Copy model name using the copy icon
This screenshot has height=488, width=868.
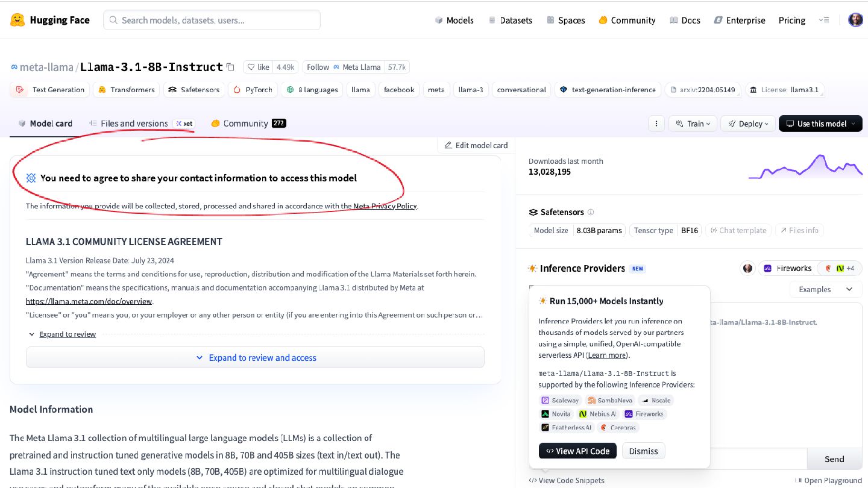click(230, 67)
